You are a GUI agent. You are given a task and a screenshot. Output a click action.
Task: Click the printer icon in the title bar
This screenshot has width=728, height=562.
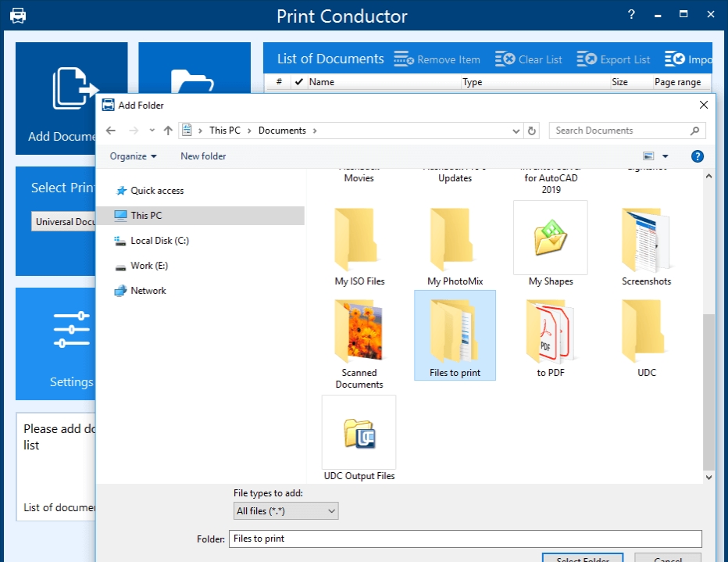click(17, 14)
